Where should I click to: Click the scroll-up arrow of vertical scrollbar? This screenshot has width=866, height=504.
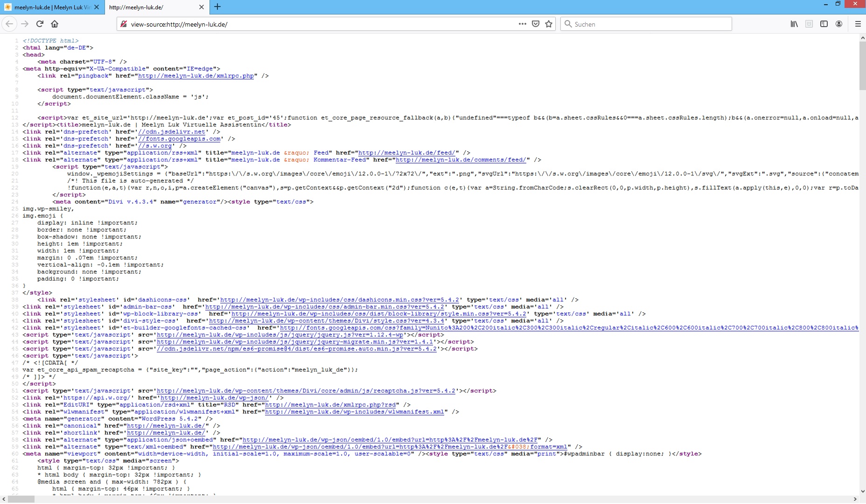pos(862,38)
